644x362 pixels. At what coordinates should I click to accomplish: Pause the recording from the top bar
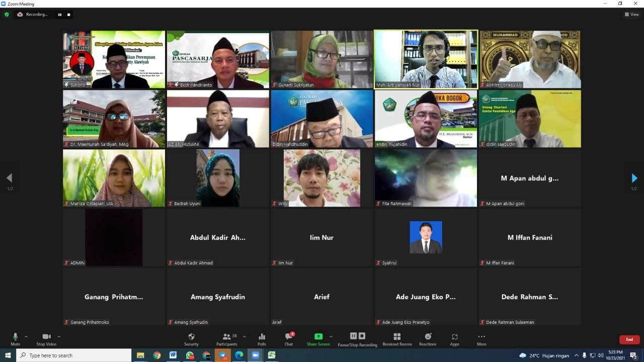(x=59, y=15)
